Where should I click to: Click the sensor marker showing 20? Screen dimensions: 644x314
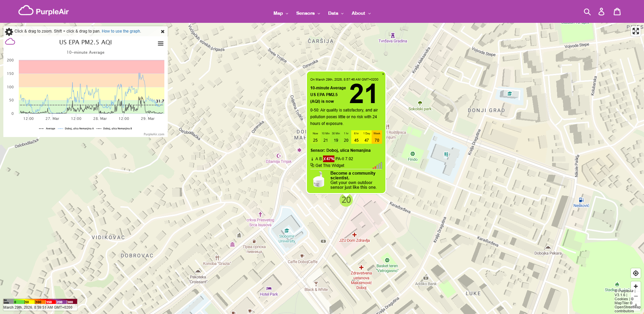click(346, 200)
